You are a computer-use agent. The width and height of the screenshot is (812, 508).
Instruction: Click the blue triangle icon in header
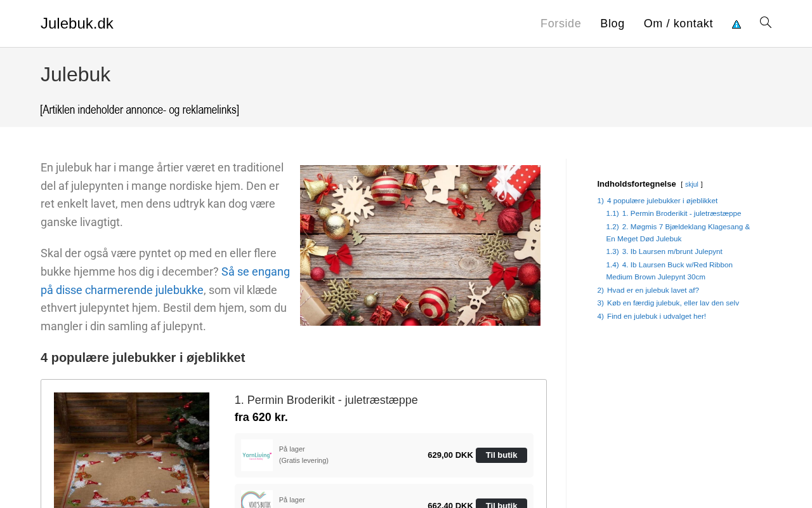737,24
